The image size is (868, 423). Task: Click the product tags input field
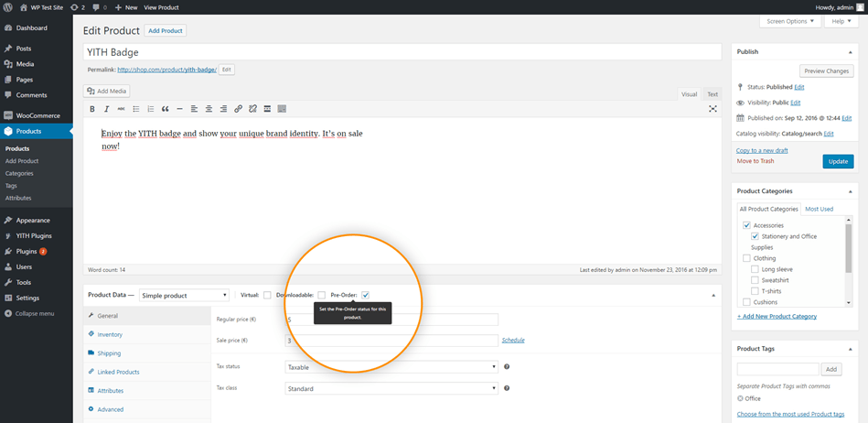coord(777,369)
